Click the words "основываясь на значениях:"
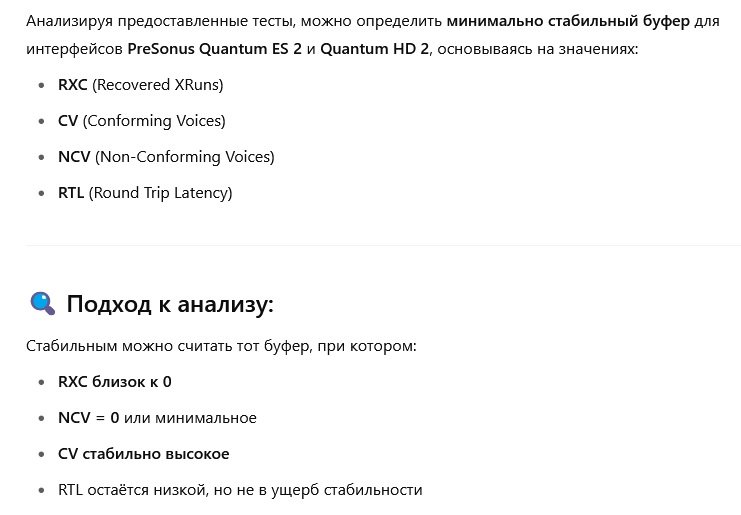 point(538,49)
